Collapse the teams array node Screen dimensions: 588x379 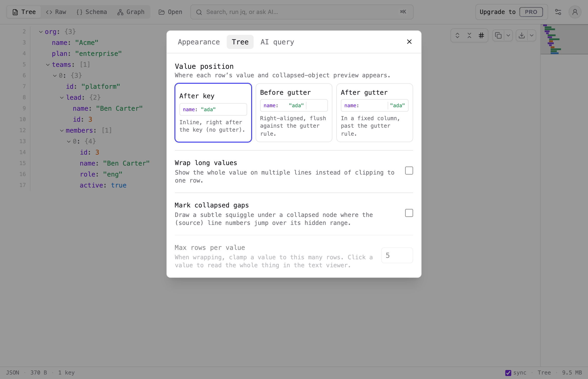[x=48, y=65]
